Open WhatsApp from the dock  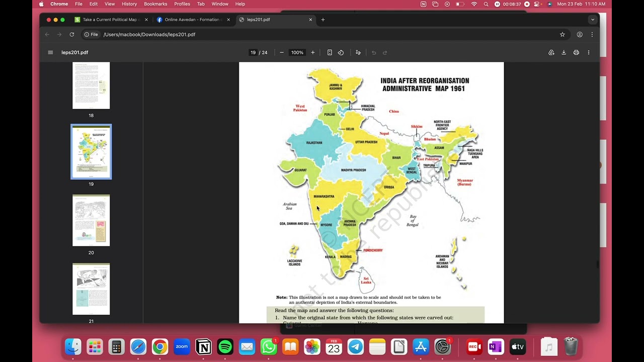pyautogui.click(x=269, y=347)
